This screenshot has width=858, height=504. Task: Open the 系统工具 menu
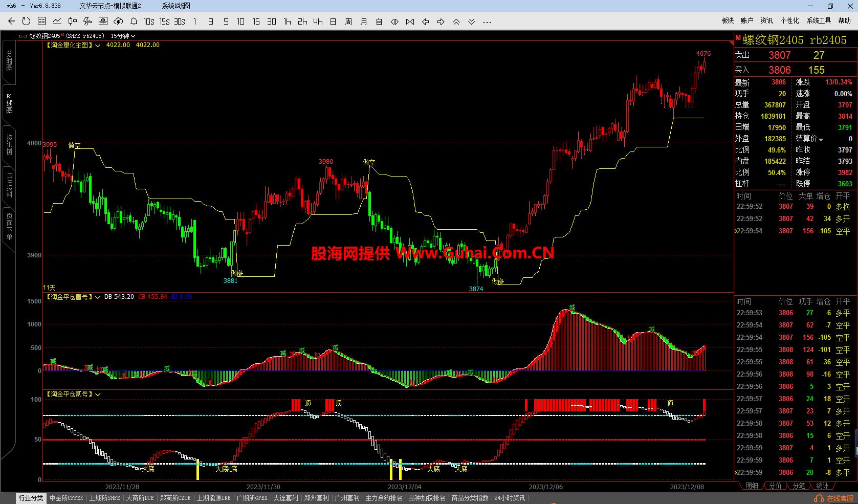click(x=819, y=20)
